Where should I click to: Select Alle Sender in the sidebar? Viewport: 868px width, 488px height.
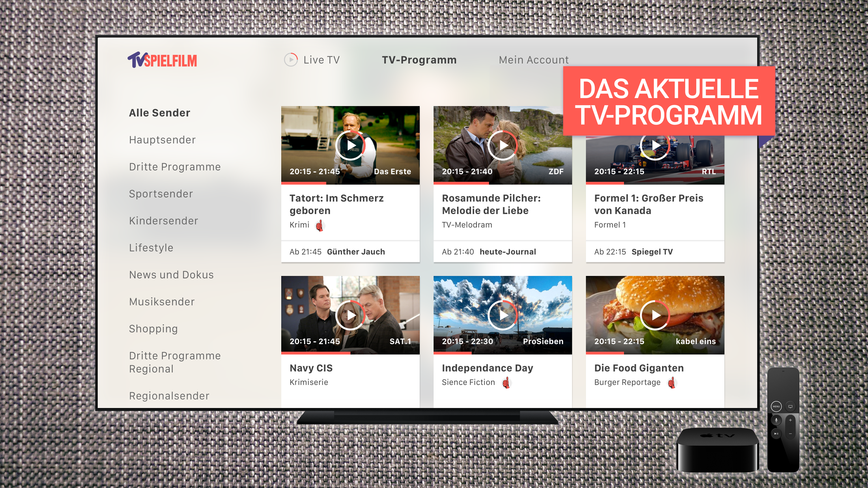point(159,113)
